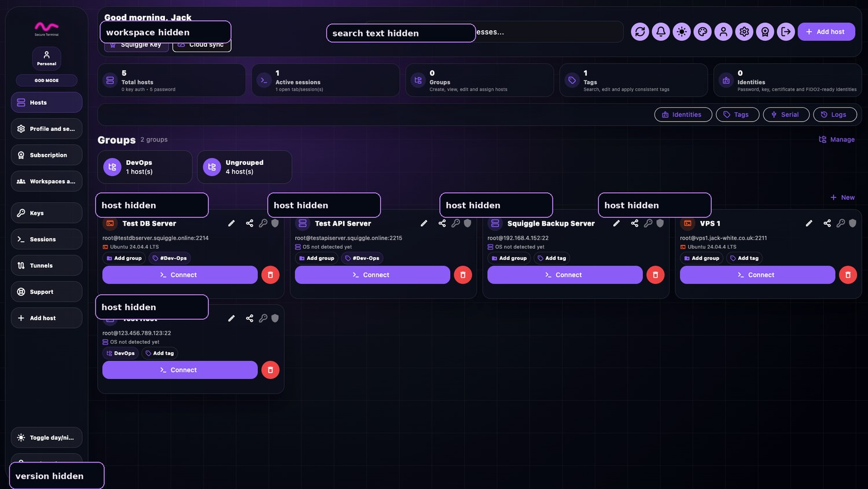The height and width of the screenshot is (489, 868).
Task: Open Sessions in the sidebar
Action: pyautogui.click(x=46, y=239)
